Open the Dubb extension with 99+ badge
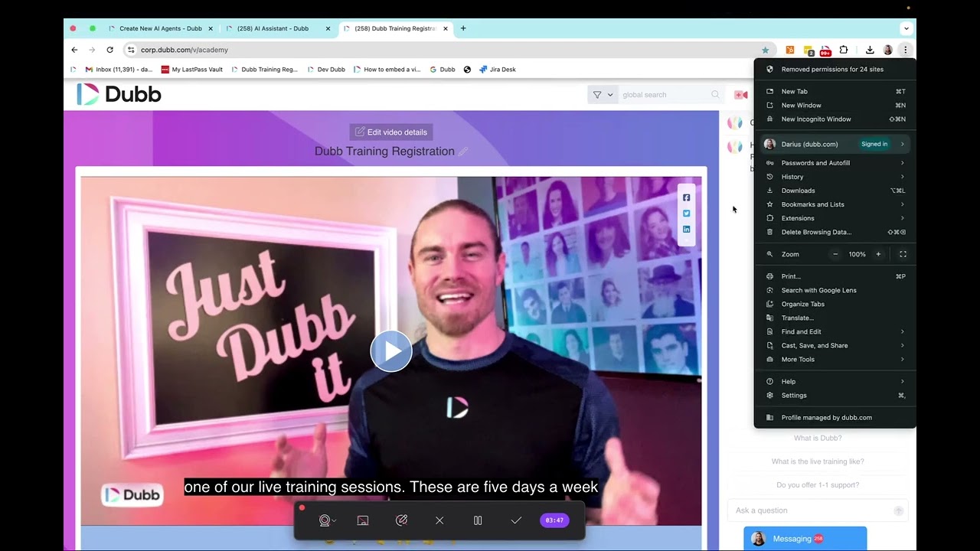Viewport: 980px width, 551px height. [825, 51]
